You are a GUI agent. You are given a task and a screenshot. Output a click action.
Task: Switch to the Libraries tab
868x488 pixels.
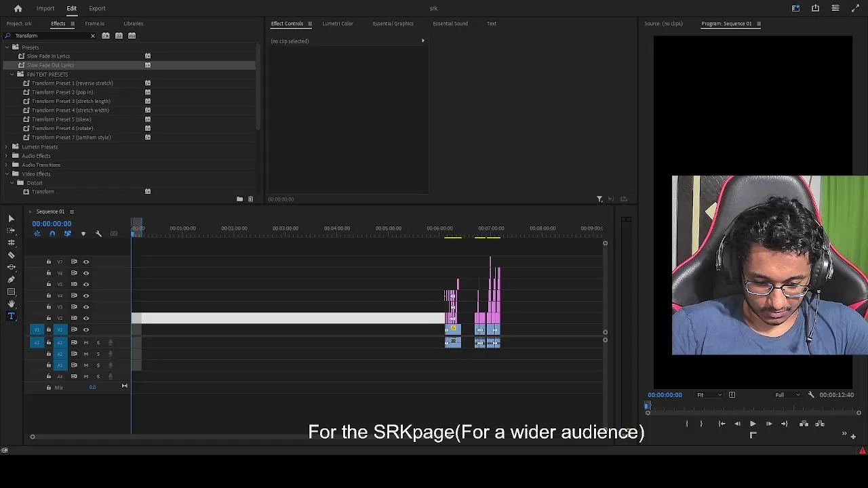coord(133,24)
